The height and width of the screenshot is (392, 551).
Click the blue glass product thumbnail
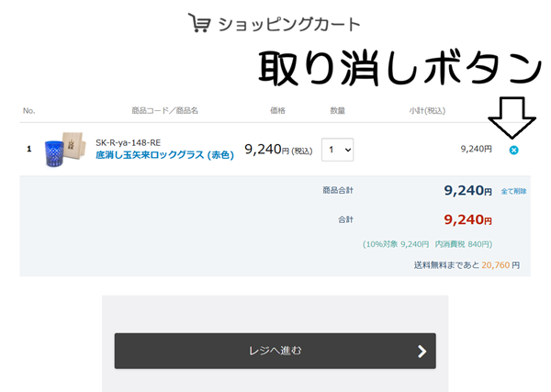(x=65, y=150)
